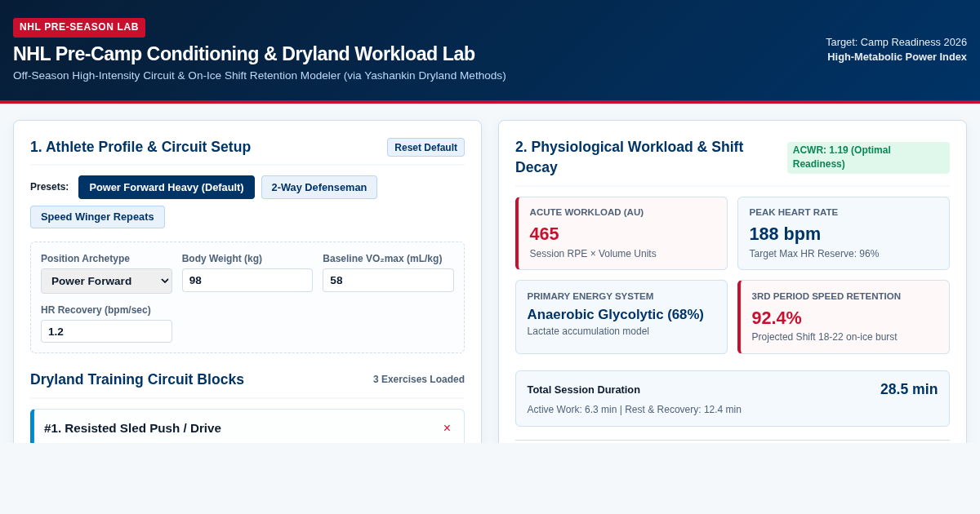Open the Position Archetype dropdown

tap(106, 281)
